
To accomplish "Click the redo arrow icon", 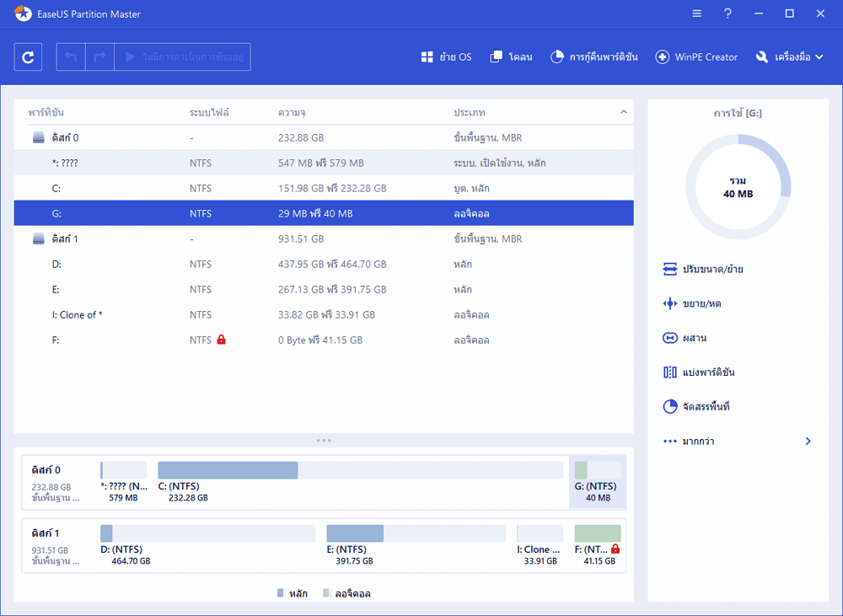I will (100, 57).
